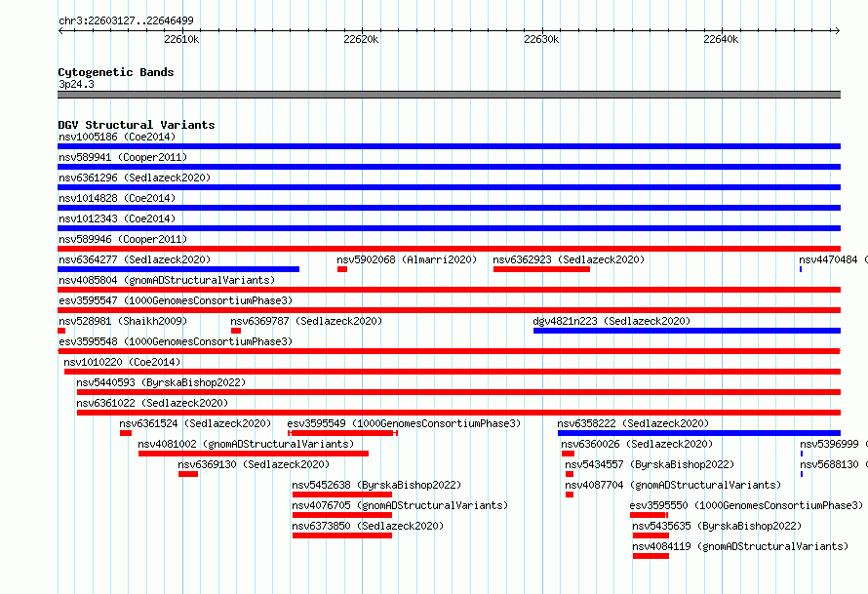Choose nsv4081002 (gnomADStructuralVariants) label
Image resolution: width=868 pixels, height=594 pixels.
[246, 444]
